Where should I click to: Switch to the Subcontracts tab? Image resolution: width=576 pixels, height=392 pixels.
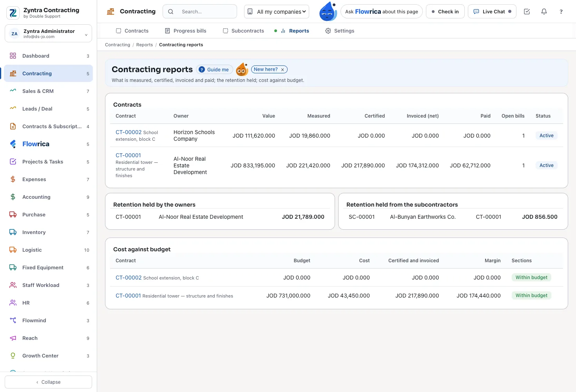click(243, 31)
